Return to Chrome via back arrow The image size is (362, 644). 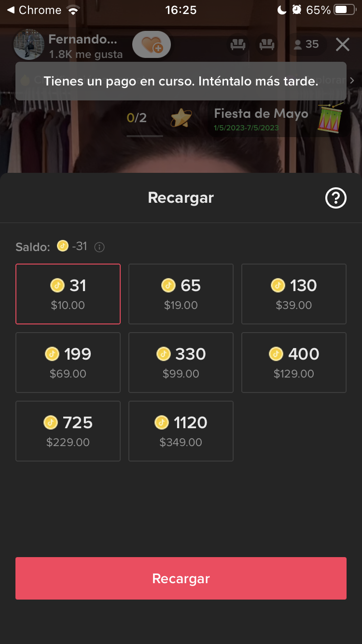click(11, 10)
